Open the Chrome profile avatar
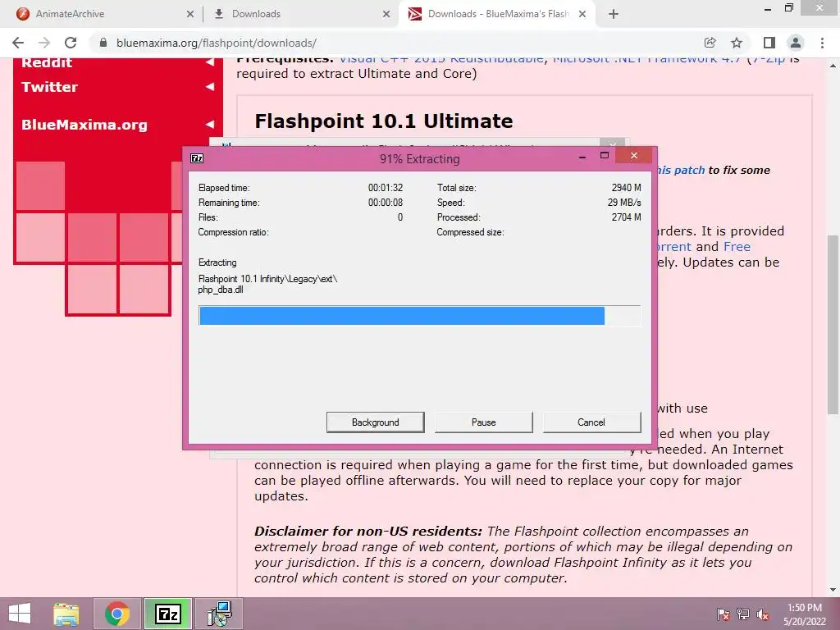 (x=796, y=43)
